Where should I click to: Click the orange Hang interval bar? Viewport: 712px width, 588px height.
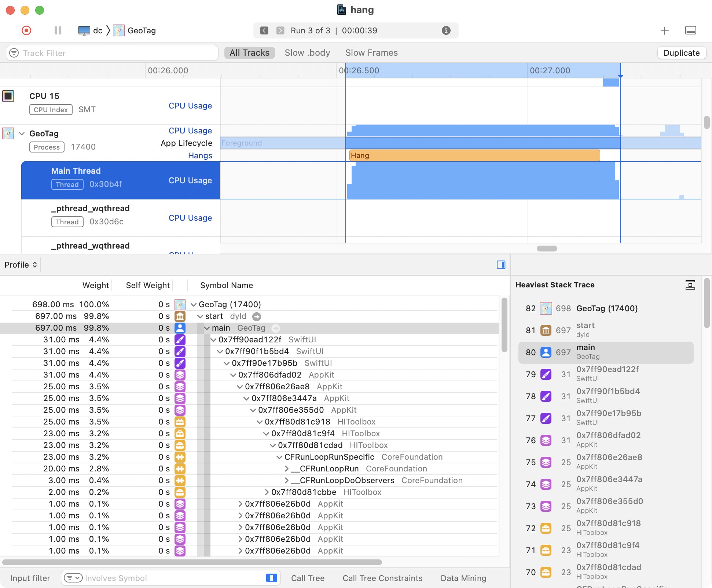pos(474,155)
